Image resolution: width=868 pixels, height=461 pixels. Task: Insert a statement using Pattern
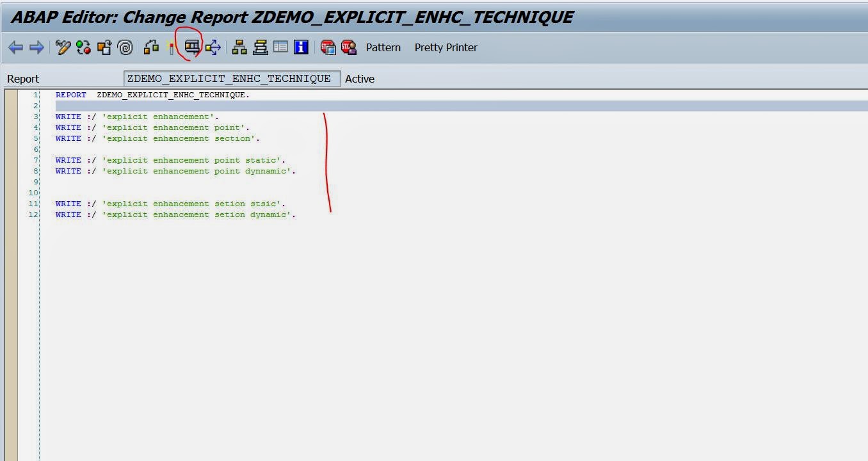pos(383,47)
